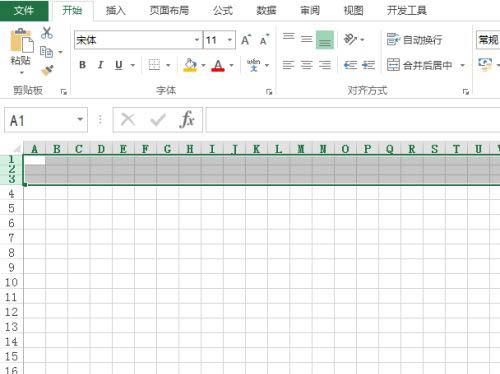Expand the phonetic guide dropdown arrow
500x374 pixels.
(x=267, y=65)
